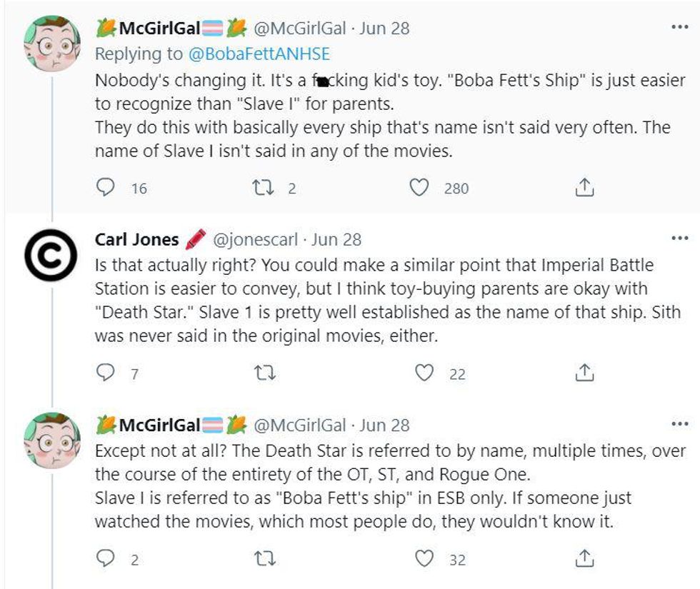
Task: Retweet the last McGirlGal tweet
Action: [x=265, y=559]
